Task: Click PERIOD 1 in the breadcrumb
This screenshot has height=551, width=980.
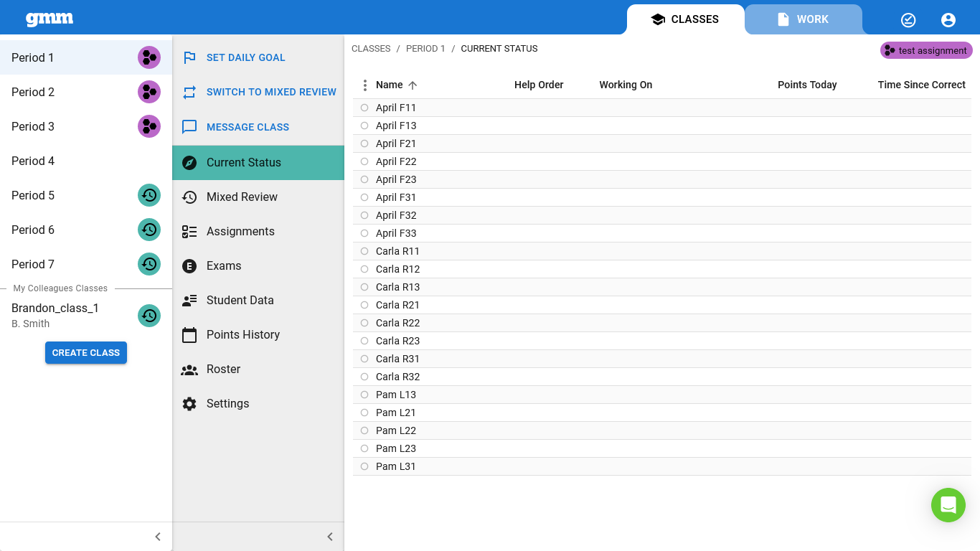Action: pyautogui.click(x=425, y=49)
